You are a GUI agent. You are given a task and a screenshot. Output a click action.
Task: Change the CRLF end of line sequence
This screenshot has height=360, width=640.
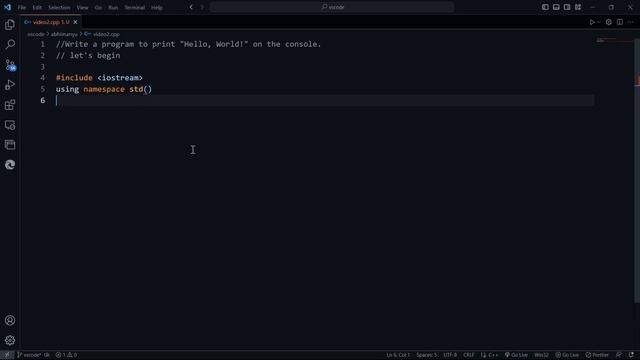(469, 355)
